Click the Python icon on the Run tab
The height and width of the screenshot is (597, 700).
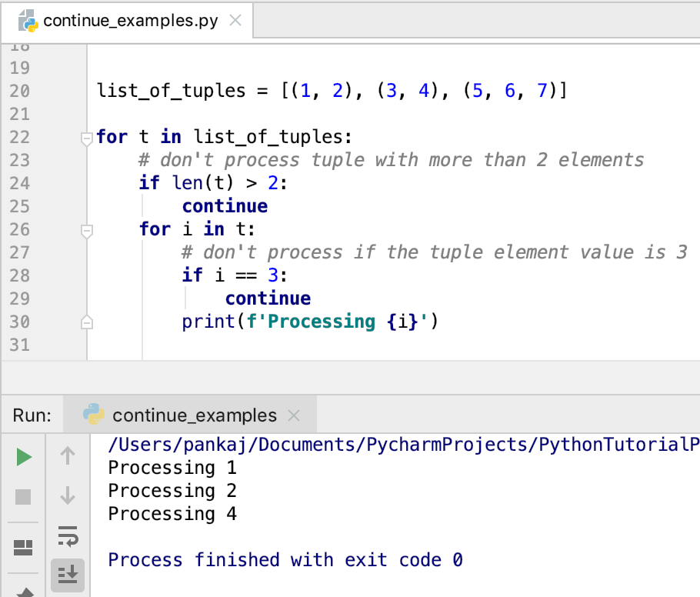click(x=94, y=415)
